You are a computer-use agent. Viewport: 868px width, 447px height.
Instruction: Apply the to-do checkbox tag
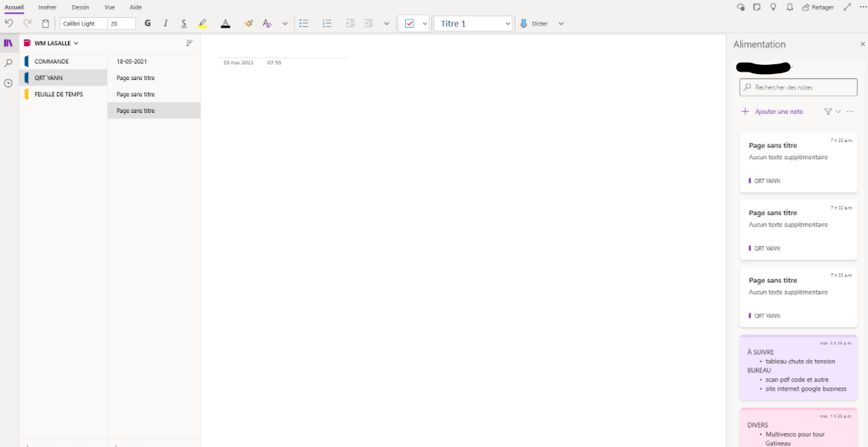pyautogui.click(x=409, y=23)
